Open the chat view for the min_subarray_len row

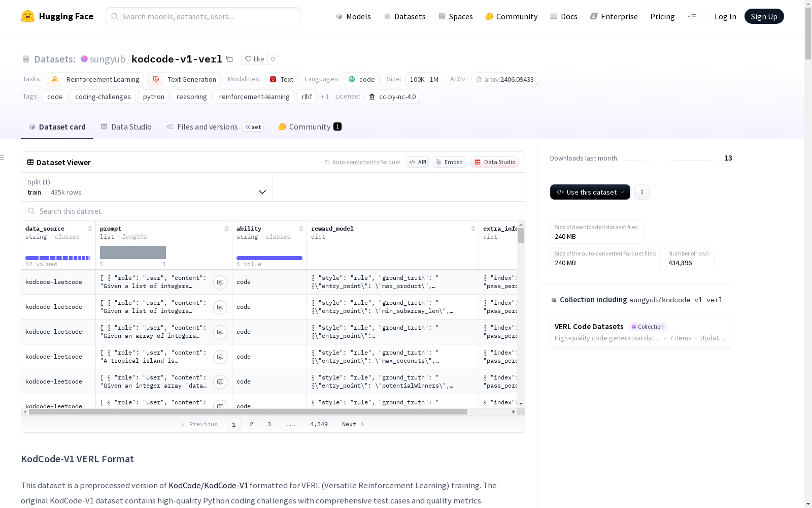point(220,307)
